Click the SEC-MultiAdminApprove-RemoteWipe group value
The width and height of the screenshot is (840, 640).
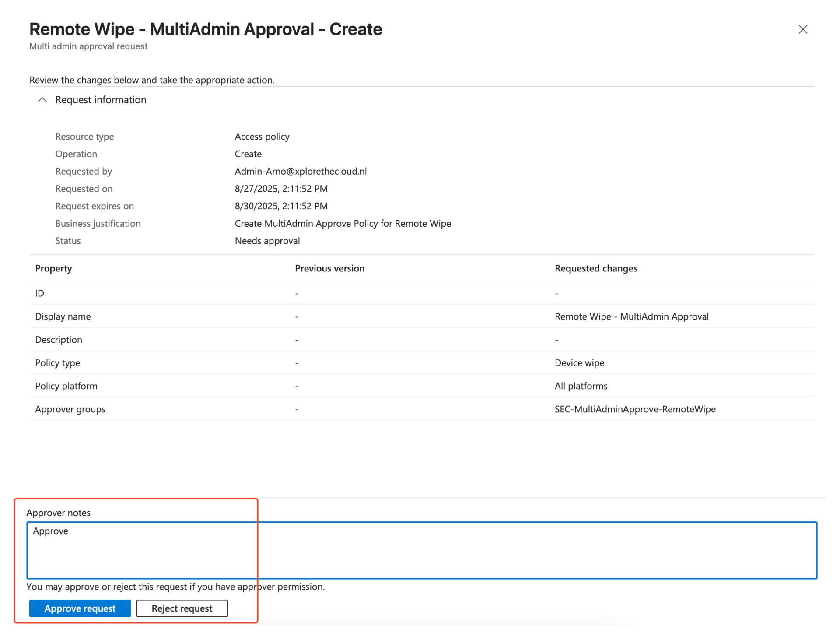pyautogui.click(x=635, y=409)
